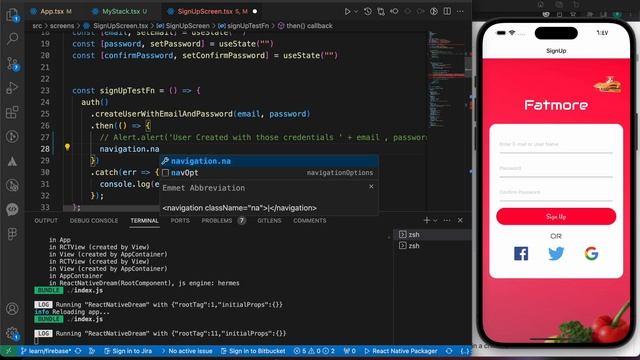Viewport: 640px width, 360px height.
Task: Select the first zsh terminal session
Action: tap(433, 235)
